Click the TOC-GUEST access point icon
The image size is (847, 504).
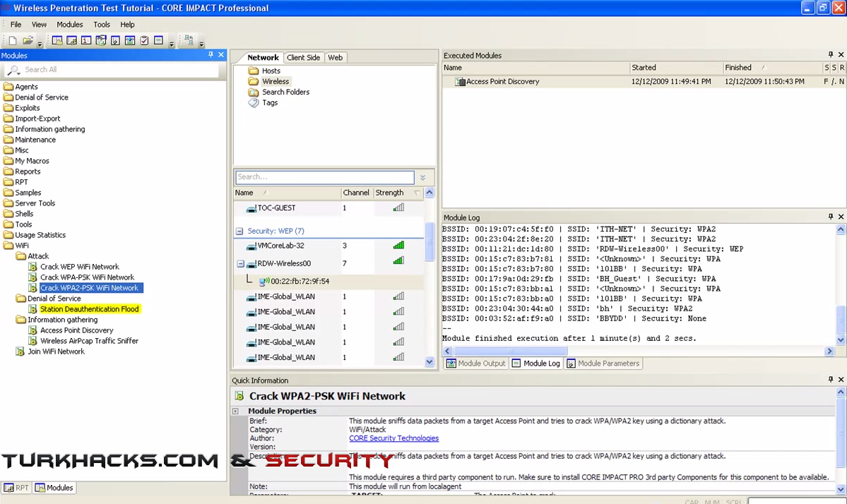click(x=251, y=208)
